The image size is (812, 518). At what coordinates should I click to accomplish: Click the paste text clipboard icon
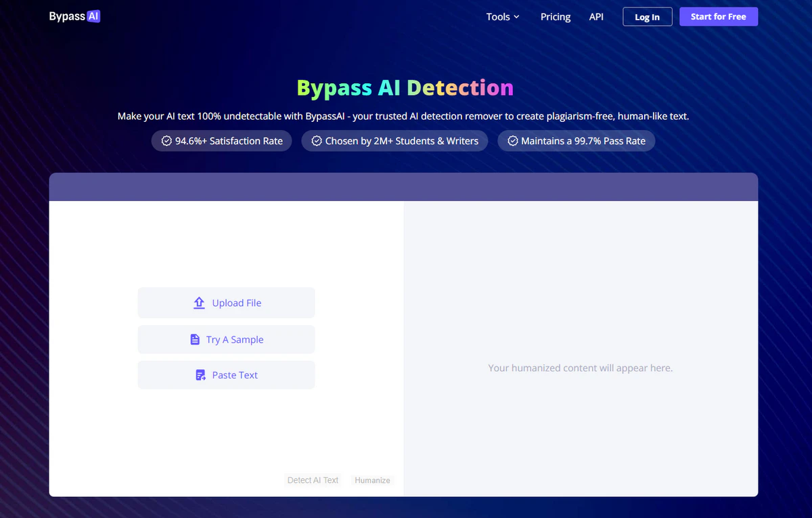[200, 375]
